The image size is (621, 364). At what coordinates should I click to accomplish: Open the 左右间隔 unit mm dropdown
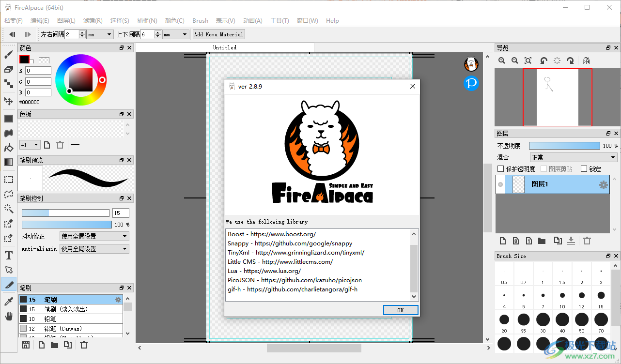click(100, 34)
